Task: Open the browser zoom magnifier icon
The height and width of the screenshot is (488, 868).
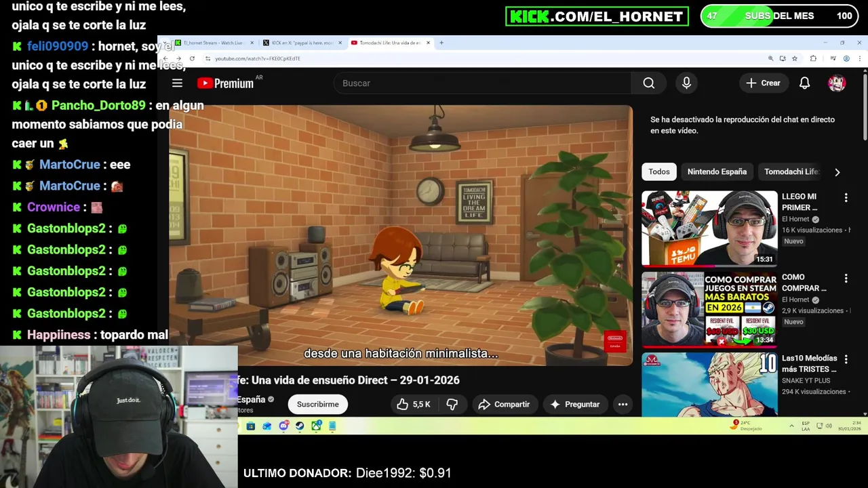Action: 770,58
